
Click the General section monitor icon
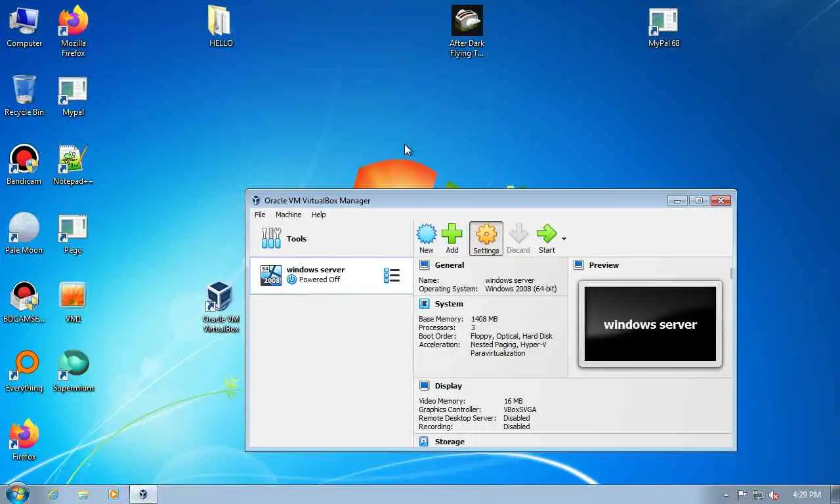[424, 265]
